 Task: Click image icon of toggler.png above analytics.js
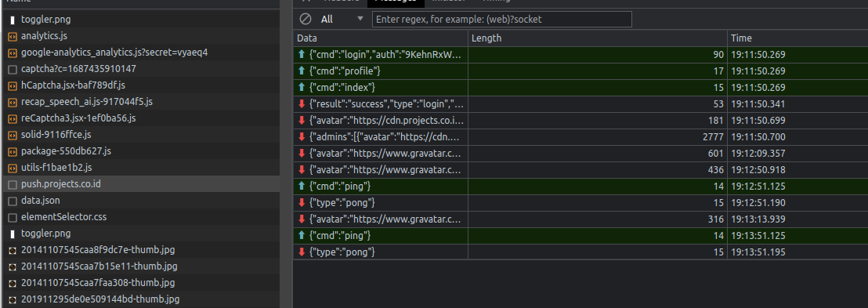pos(13,20)
